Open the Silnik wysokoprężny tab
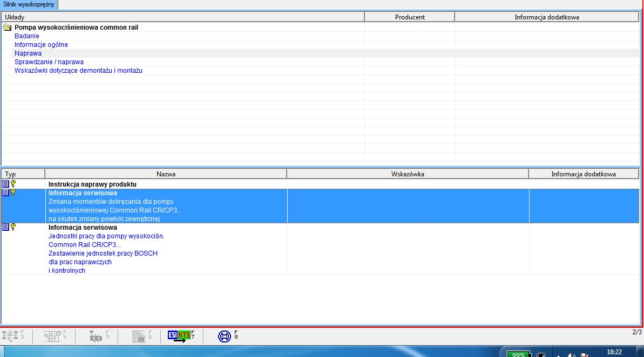Screen dimensions: 644x357 pyautogui.click(x=29, y=4)
